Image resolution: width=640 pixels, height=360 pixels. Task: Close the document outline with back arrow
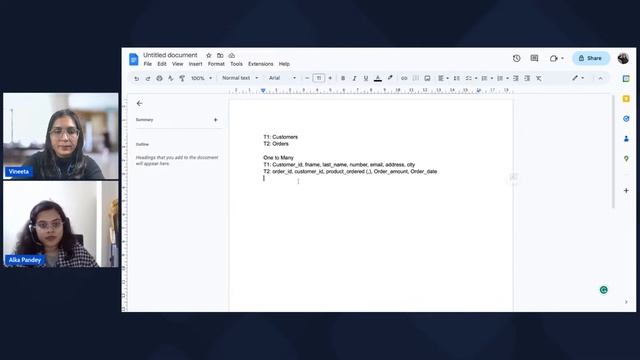click(x=140, y=103)
